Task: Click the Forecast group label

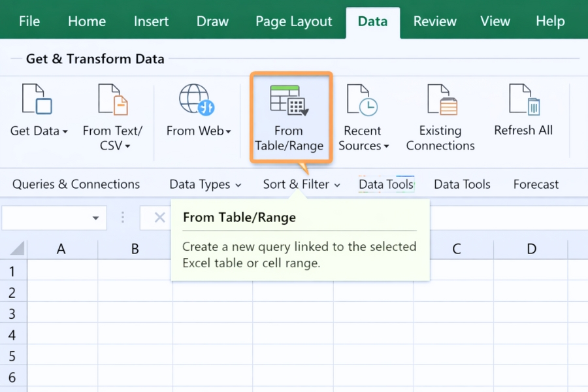Action: (535, 184)
